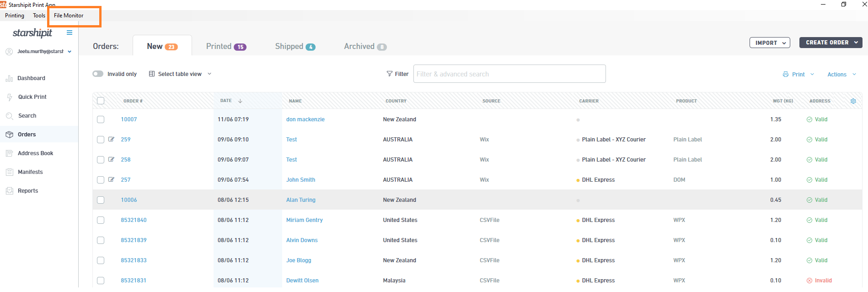Open customer Miriam Gentry

pyautogui.click(x=305, y=220)
